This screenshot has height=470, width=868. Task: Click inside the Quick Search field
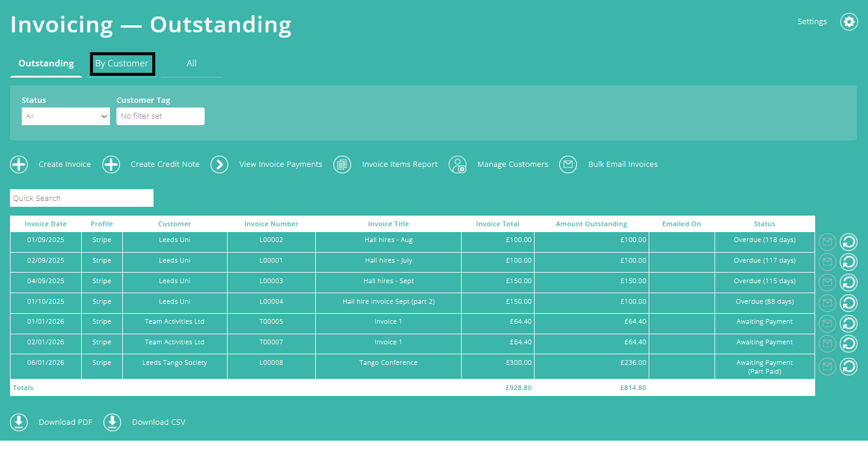81,198
